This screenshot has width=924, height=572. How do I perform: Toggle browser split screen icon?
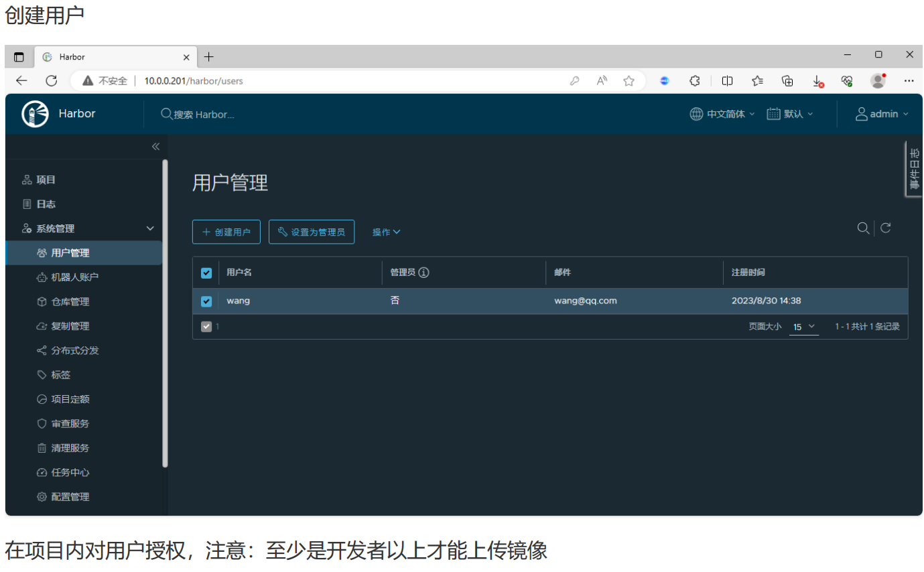(x=727, y=81)
